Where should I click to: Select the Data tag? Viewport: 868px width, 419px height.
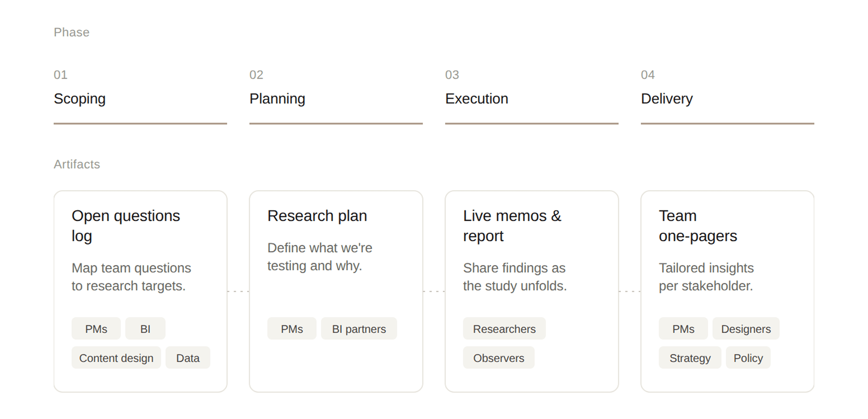click(x=188, y=358)
